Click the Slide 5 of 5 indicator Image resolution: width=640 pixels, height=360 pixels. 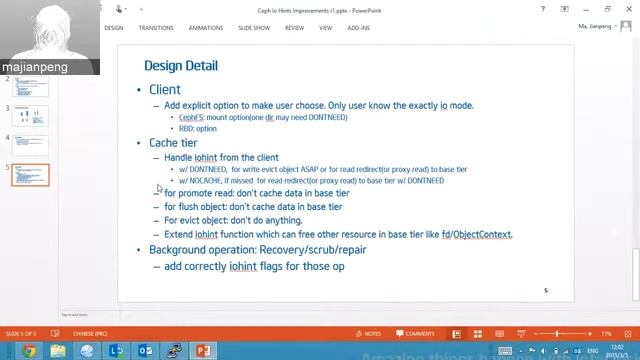click(21, 333)
